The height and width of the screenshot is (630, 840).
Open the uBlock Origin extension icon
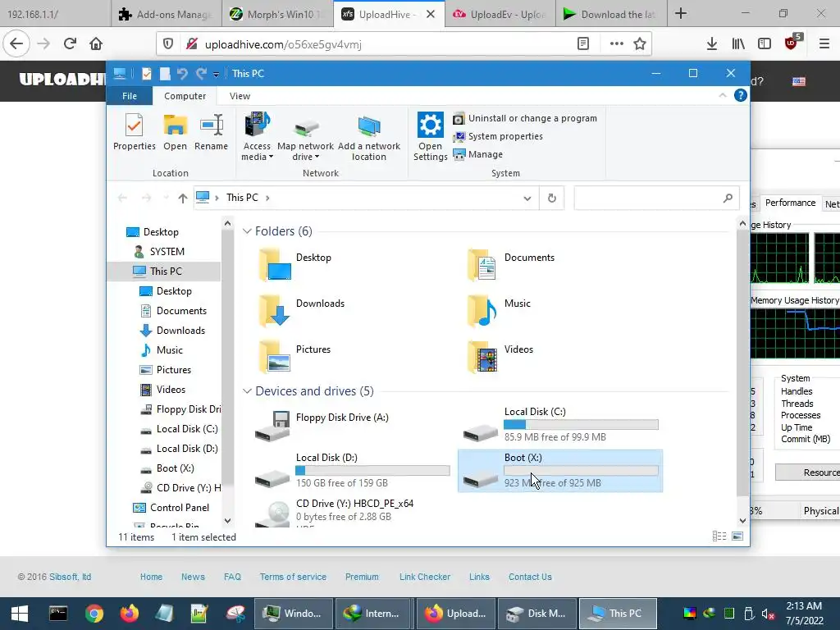[x=792, y=43]
